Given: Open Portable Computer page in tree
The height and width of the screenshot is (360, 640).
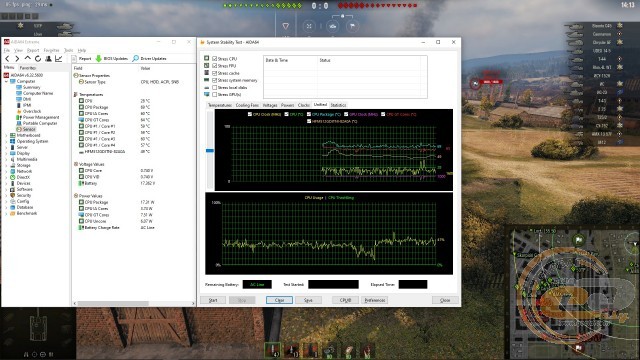Looking at the screenshot, I should click(x=40, y=123).
